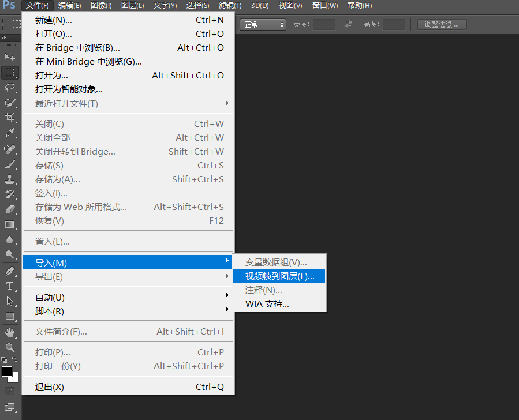
Task: Select the Hand tool
Action: click(10, 332)
